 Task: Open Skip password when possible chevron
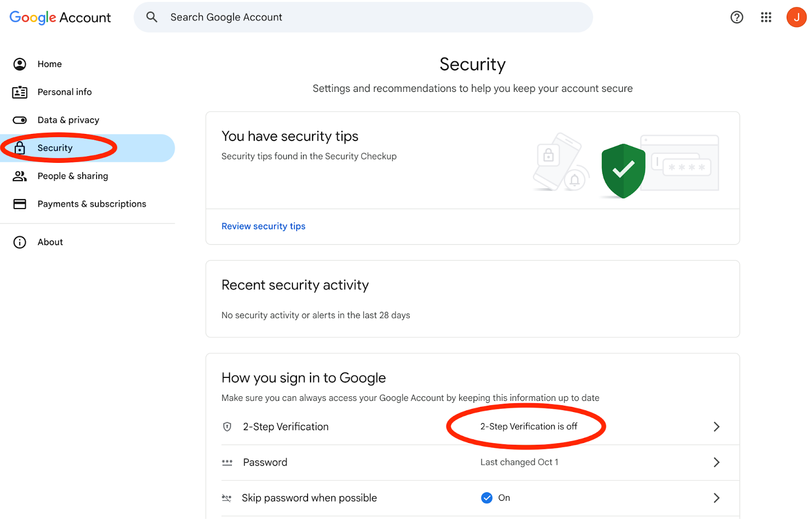coord(717,498)
